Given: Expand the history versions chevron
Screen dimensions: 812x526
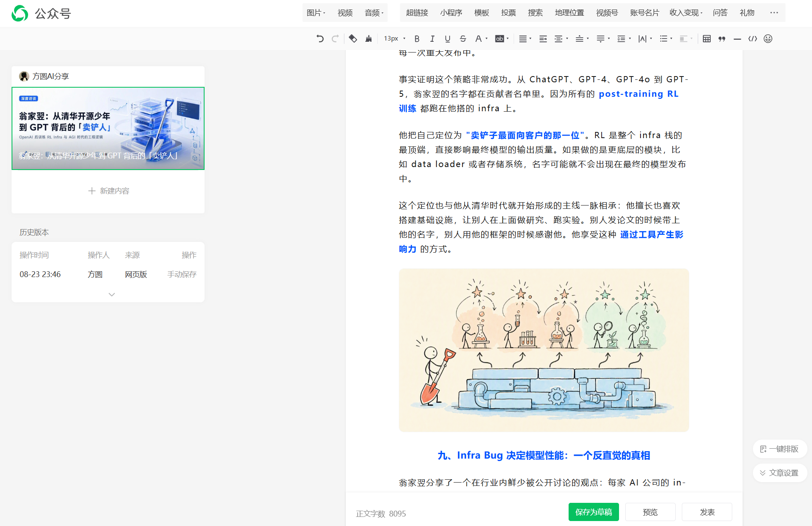Looking at the screenshot, I should click(x=112, y=294).
